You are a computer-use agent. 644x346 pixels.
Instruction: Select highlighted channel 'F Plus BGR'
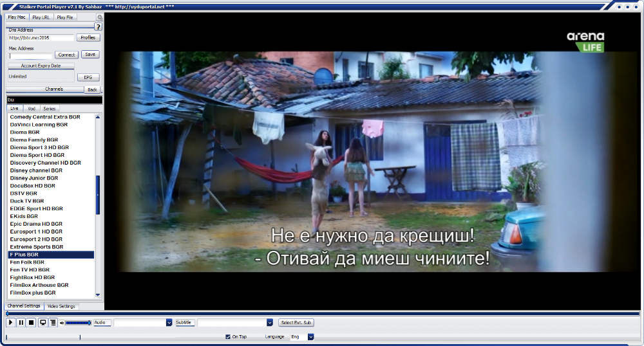point(52,255)
